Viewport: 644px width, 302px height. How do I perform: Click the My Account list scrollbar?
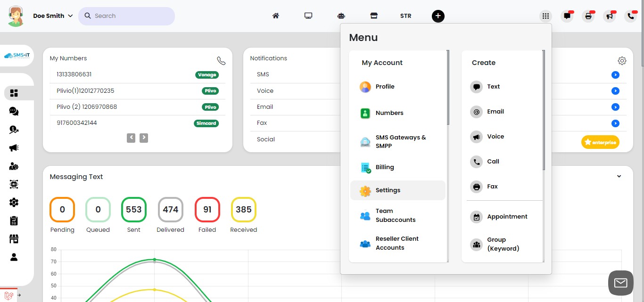[x=448, y=88]
